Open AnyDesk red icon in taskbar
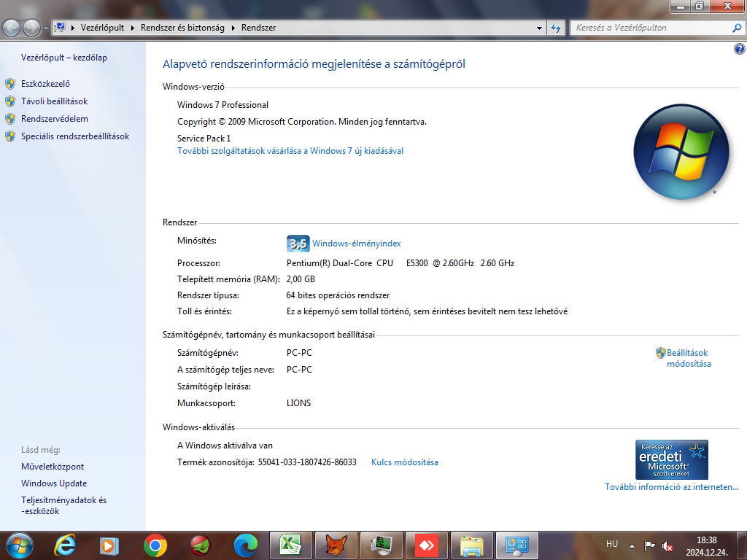747x560 pixels. tap(426, 545)
